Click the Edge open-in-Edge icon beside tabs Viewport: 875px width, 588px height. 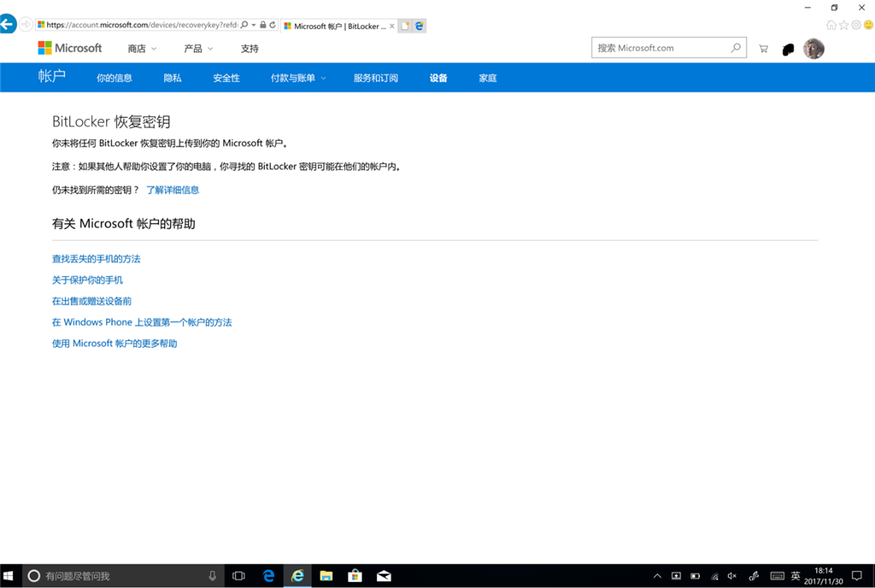[419, 26]
